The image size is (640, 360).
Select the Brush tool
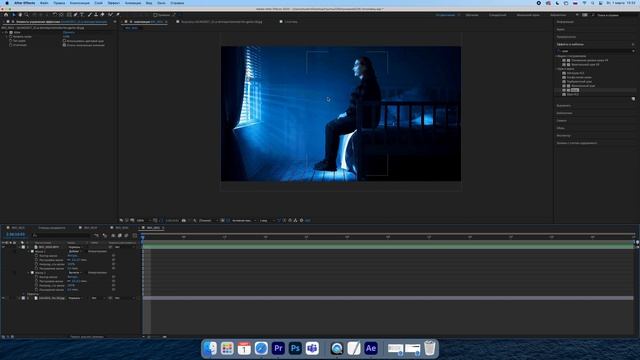click(x=89, y=15)
